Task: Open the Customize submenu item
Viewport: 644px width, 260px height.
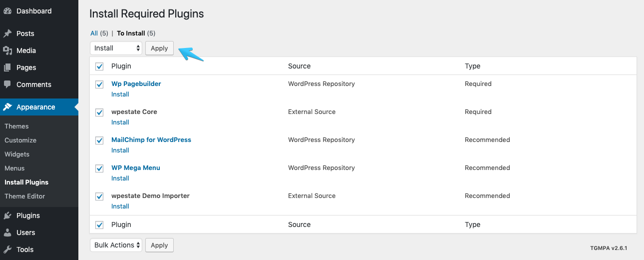Action: click(x=20, y=140)
